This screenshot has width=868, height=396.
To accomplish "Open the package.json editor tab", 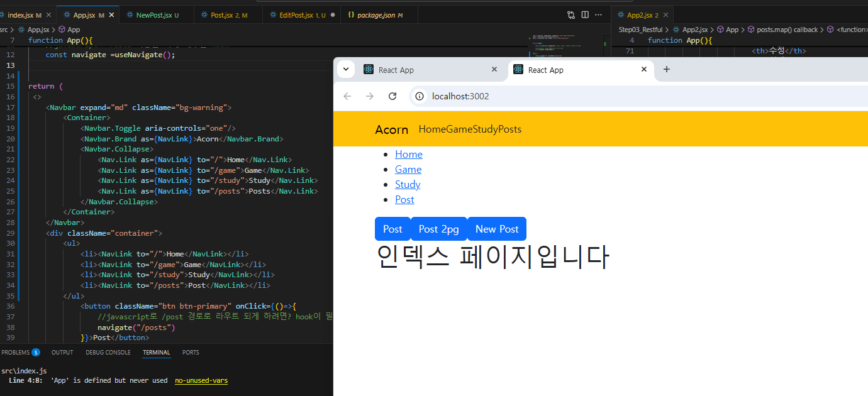I will (x=375, y=15).
